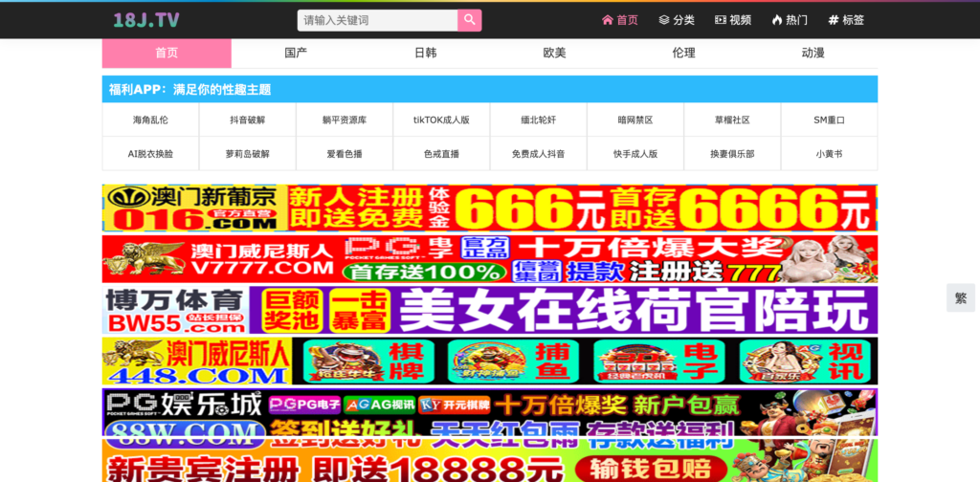Click the 福利APP blue header bar
Screen dimensions: 980x482
click(x=490, y=89)
